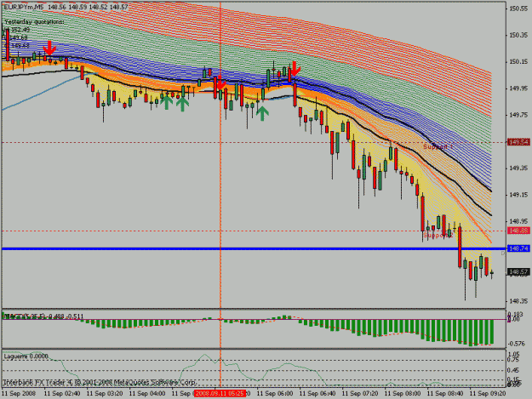The image size is (532, 399).
Task: Click the green buy arrow just before 06:00
Action: [262, 114]
